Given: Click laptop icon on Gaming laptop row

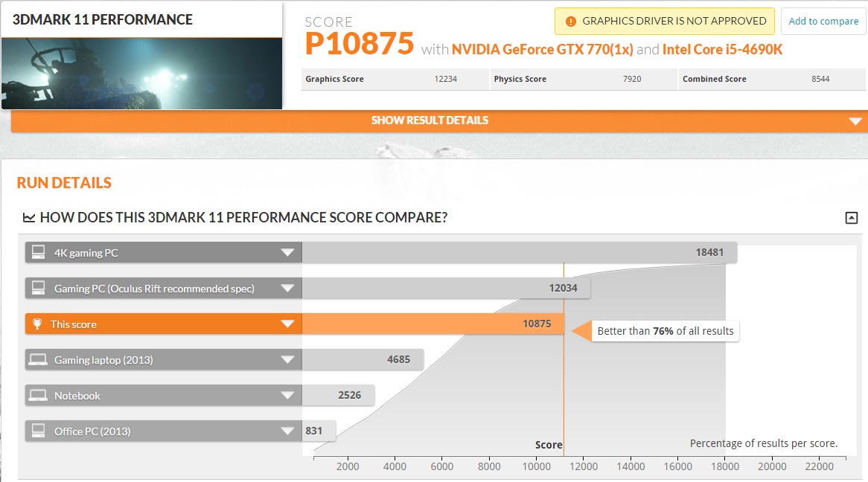Looking at the screenshot, I should coord(38,360).
